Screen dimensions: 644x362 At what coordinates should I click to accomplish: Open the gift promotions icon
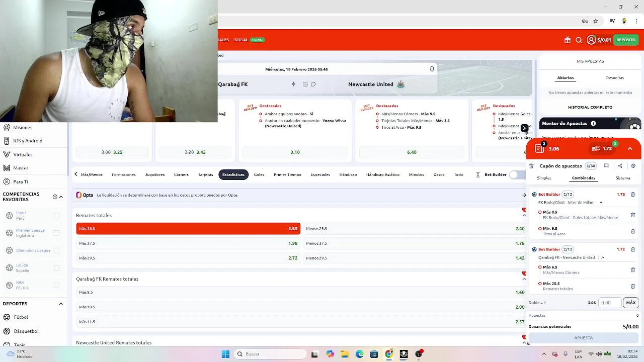[568, 40]
